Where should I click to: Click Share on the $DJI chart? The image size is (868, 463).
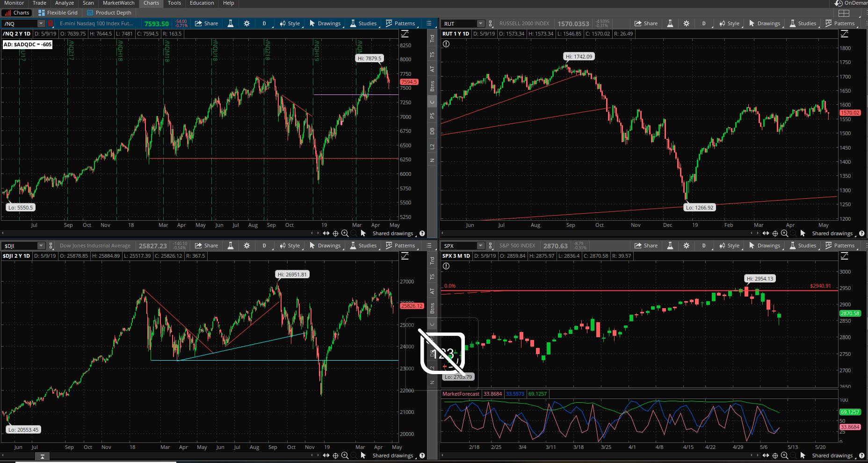point(207,246)
